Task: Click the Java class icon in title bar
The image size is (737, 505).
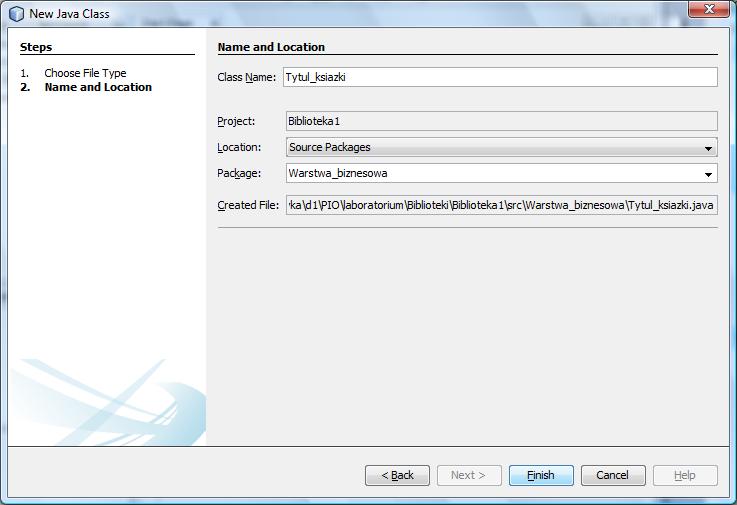Action: 16,14
